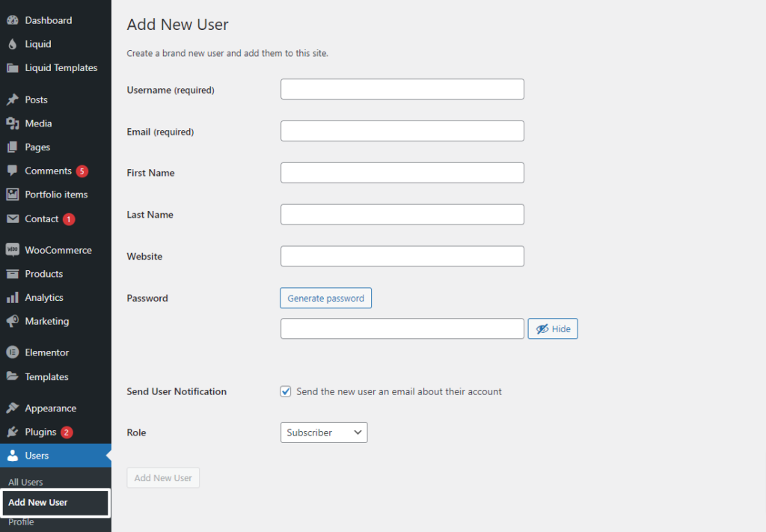The image size is (766, 532).
Task: Click the Contact envelope icon
Action: tap(13, 218)
